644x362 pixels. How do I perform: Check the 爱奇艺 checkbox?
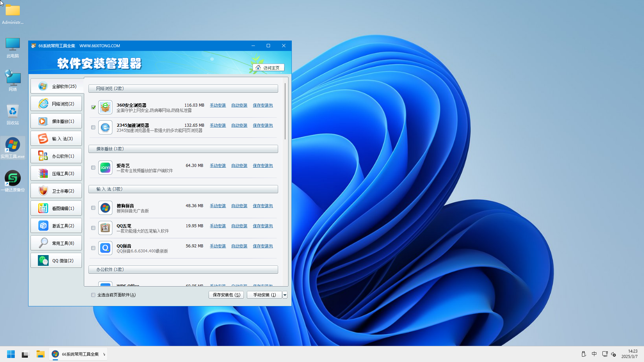click(93, 168)
